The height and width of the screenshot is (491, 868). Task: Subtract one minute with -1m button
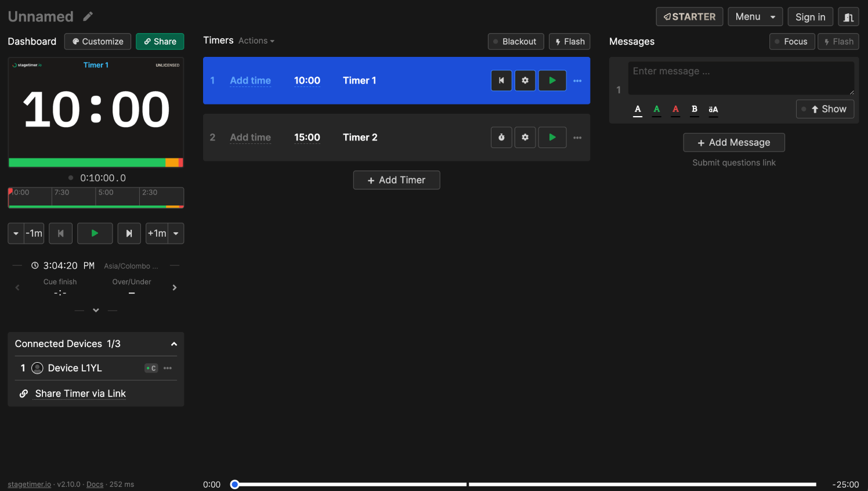tap(34, 233)
